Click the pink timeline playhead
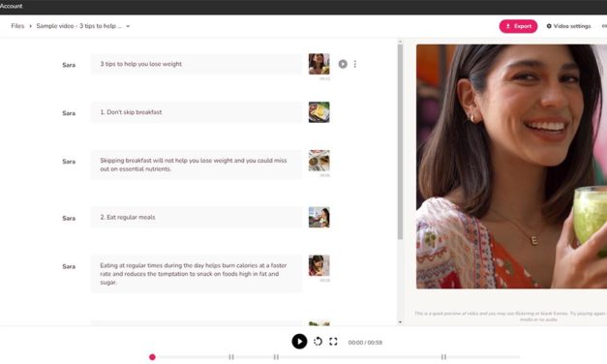Viewport: 607px width, 364px height. 152,357
